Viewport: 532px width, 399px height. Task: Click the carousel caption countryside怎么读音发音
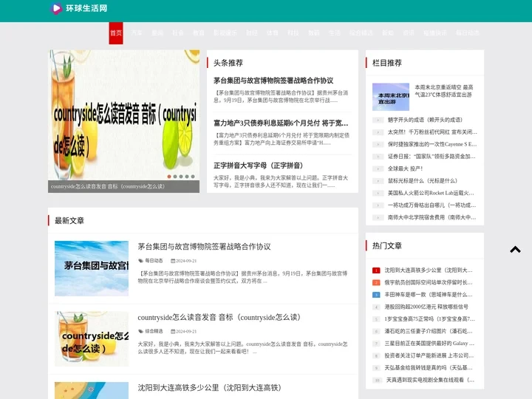(108, 186)
